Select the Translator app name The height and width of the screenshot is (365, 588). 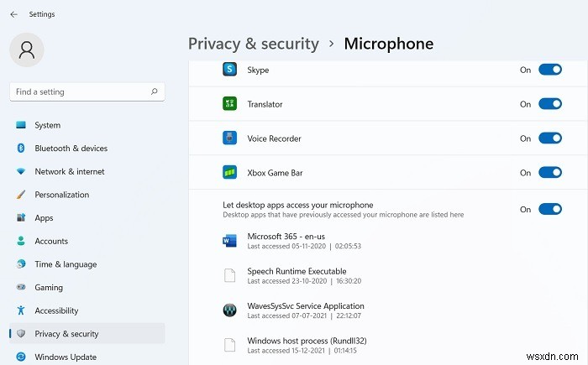(265, 104)
